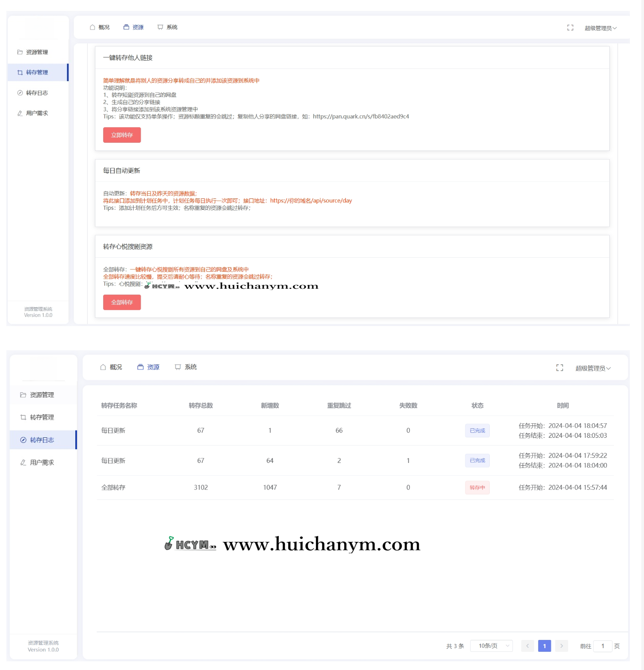Click the 立即转存 button

122,135
